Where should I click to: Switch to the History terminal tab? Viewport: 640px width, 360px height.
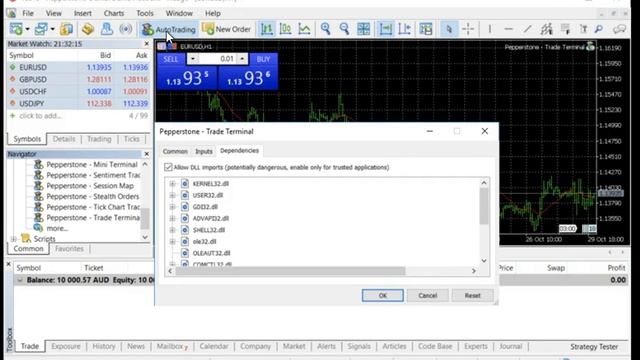pyautogui.click(x=104, y=346)
